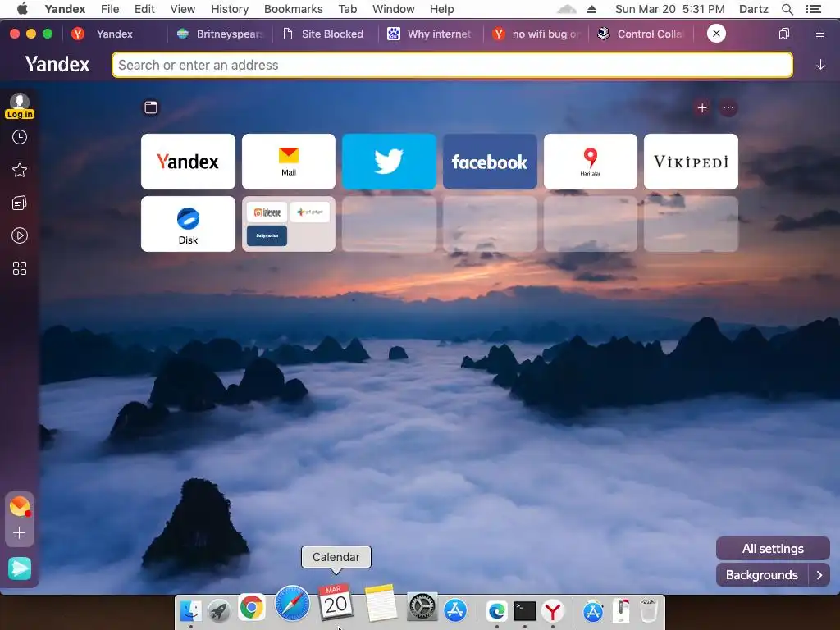Open the Twitter tile
The height and width of the screenshot is (630, 840).
click(x=390, y=162)
